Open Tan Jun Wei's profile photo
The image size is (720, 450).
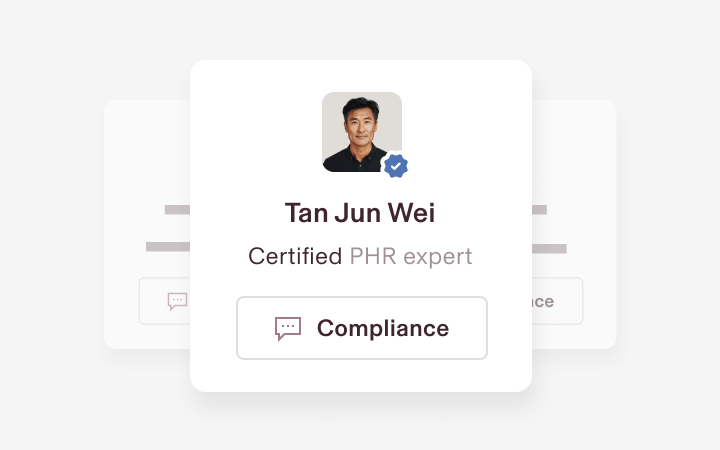tap(362, 132)
